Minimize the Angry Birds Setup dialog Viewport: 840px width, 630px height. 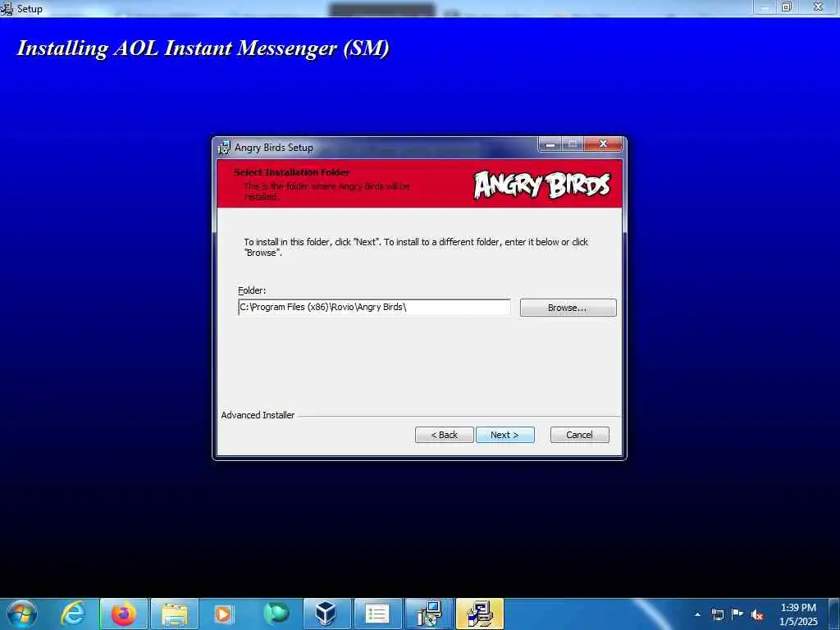tap(550, 144)
